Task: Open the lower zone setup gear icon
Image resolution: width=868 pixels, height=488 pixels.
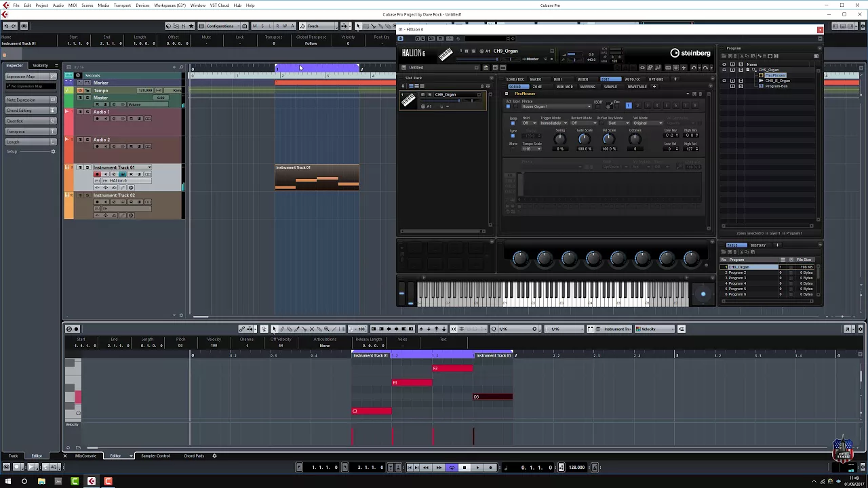Action: coord(215,455)
